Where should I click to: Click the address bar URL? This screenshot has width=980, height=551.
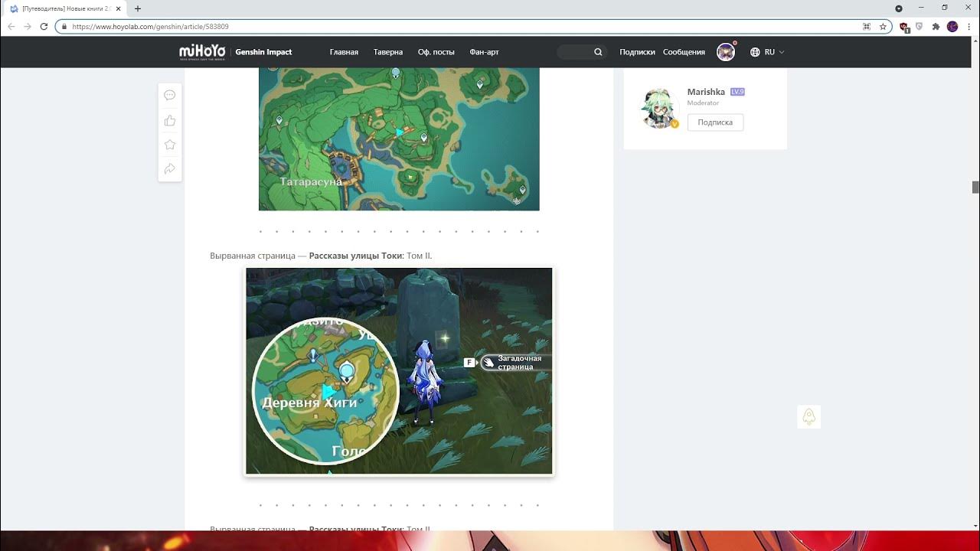151,26
